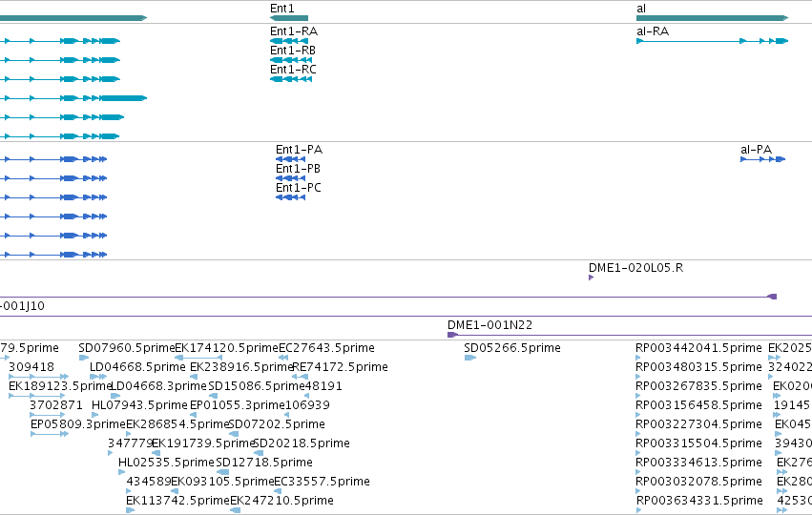The width and height of the screenshot is (812, 515).
Task: Click the EC27643.5prime EST label
Action: [x=326, y=348]
